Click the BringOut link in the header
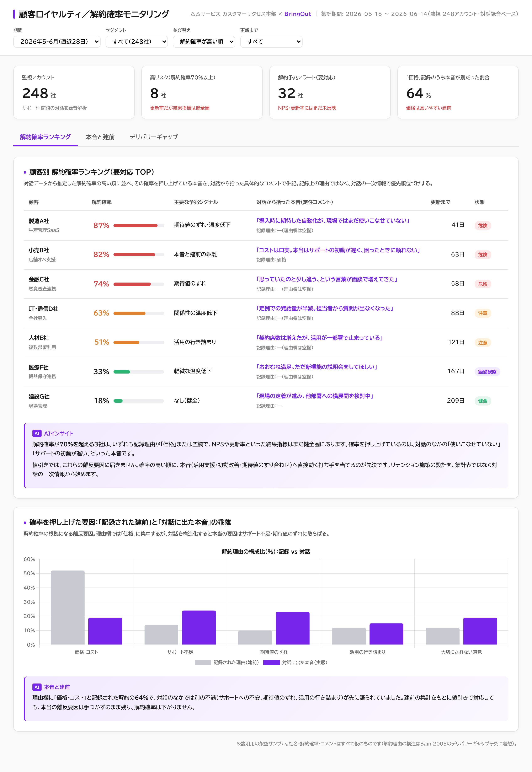Viewport: 532px width, 772px height. [297, 14]
